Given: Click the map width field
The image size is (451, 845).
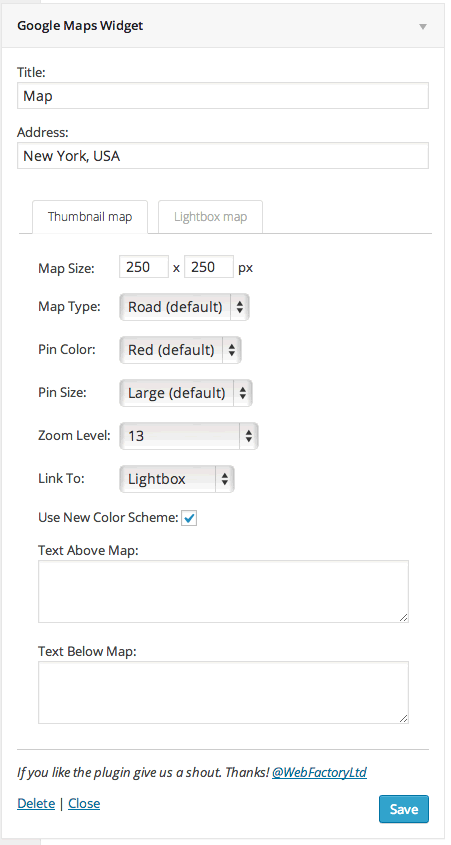Looking at the screenshot, I should click(144, 267).
